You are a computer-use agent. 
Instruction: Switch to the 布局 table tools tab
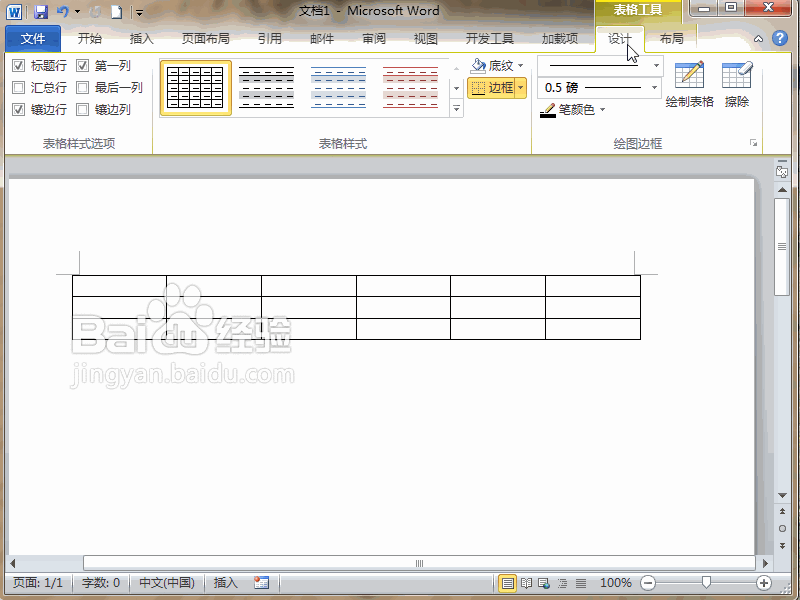(671, 38)
